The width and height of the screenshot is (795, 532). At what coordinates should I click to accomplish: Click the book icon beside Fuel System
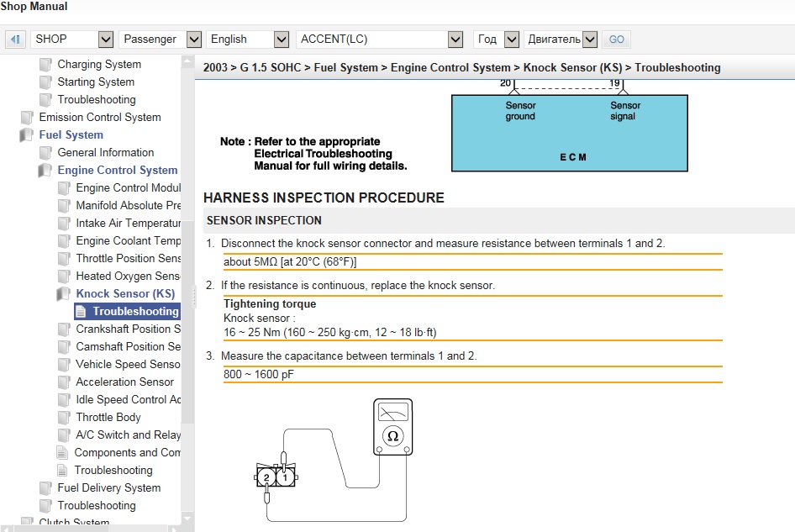pos(27,135)
